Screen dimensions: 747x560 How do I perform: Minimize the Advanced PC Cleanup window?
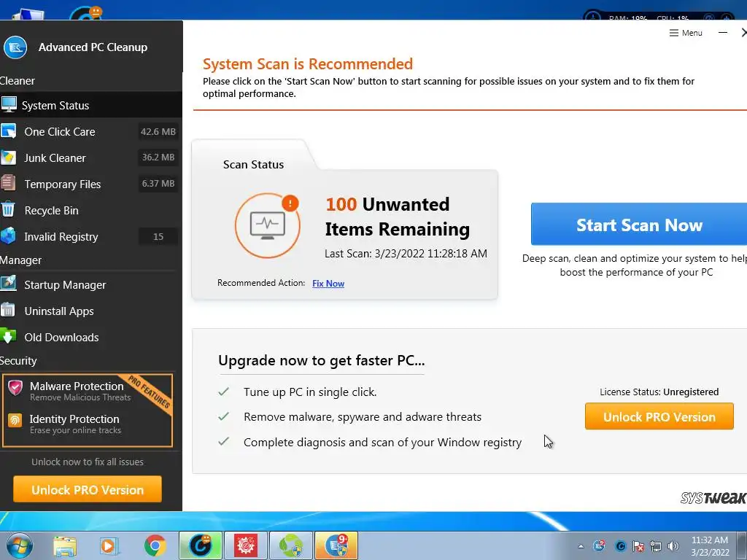point(723,33)
